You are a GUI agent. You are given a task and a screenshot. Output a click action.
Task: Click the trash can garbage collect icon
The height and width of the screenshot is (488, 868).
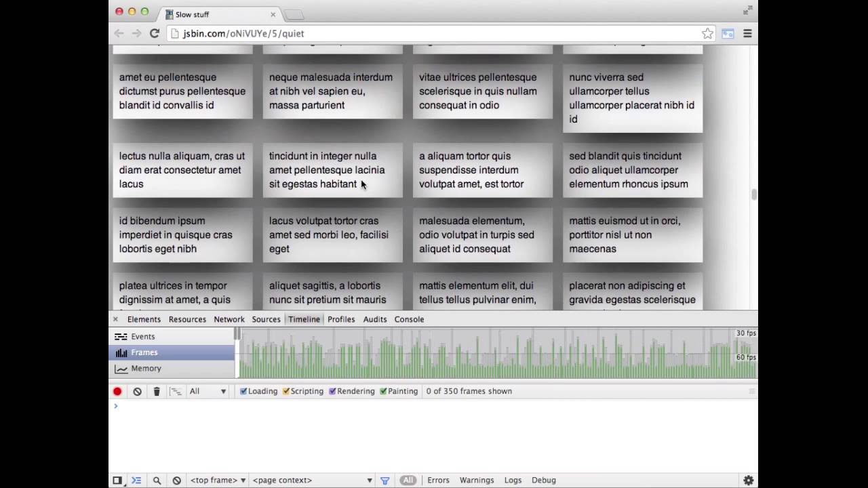coord(157,391)
